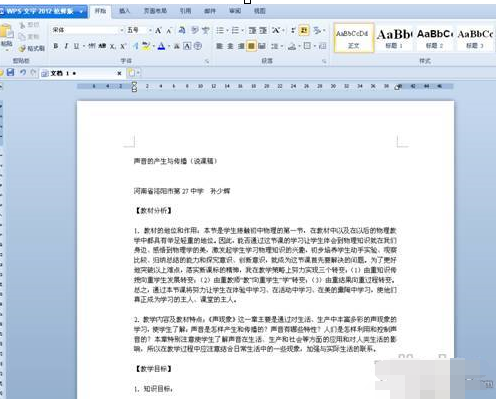Click the Copy button in clipboard group
The width and height of the screenshot is (496, 399).
coord(29,36)
